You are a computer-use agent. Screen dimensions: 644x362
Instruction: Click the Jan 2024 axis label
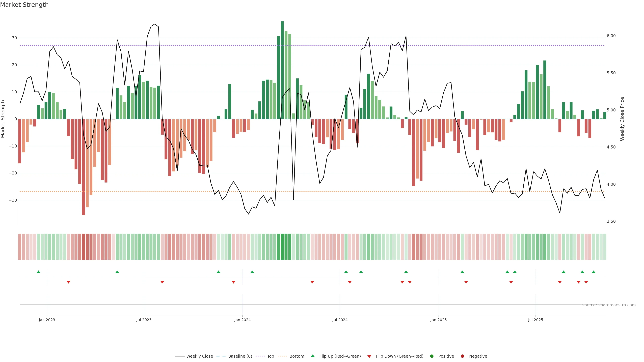click(242, 320)
